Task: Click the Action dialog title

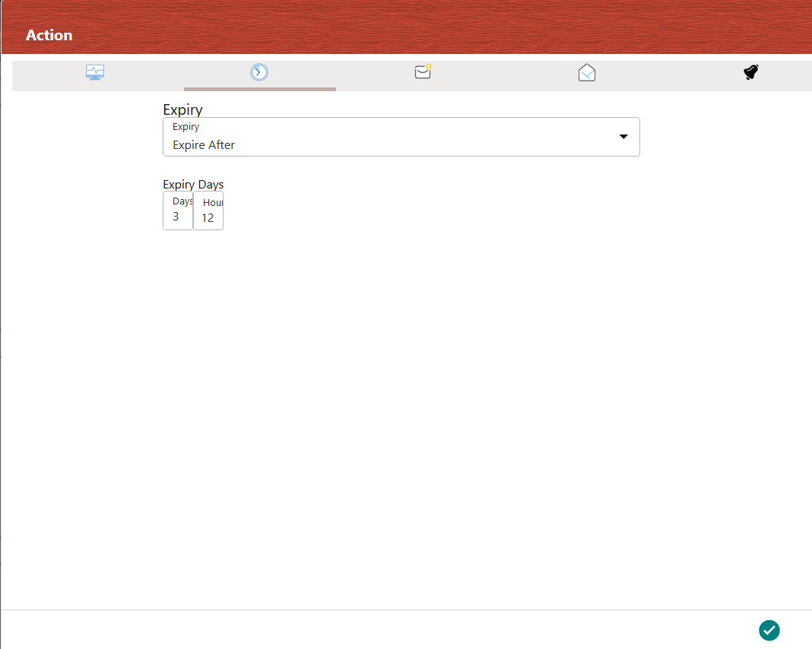Action: click(x=49, y=35)
